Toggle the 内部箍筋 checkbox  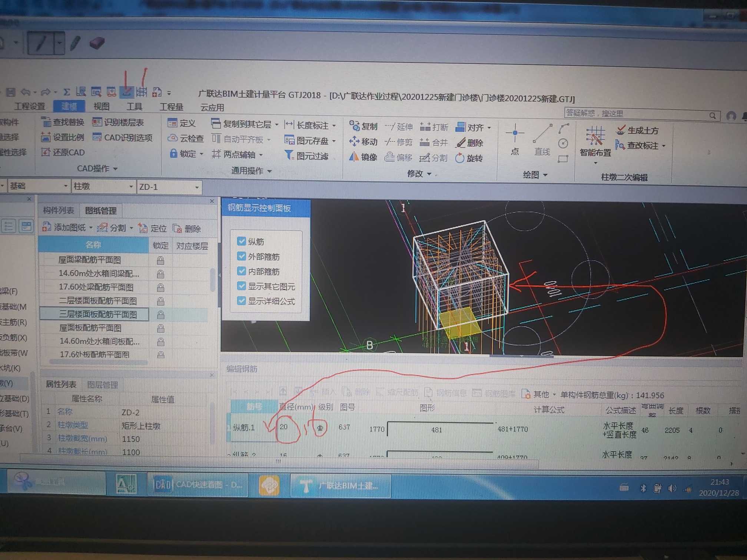pos(242,271)
